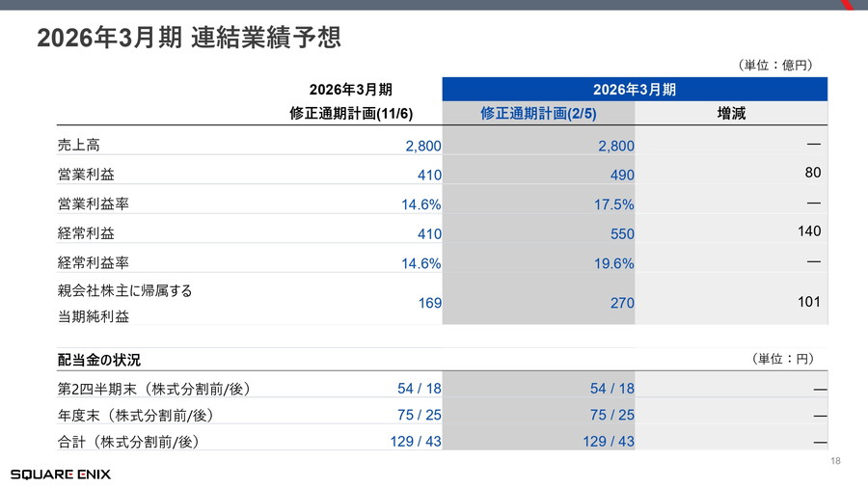Click the 140 change value for 経常利益
Viewport: 868px width, 488px height.
(x=808, y=231)
